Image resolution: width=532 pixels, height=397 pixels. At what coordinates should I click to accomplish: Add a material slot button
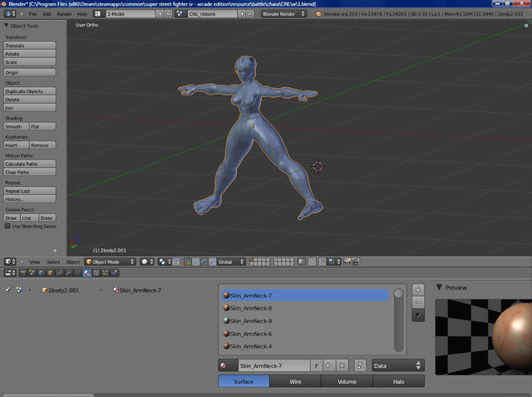418,290
